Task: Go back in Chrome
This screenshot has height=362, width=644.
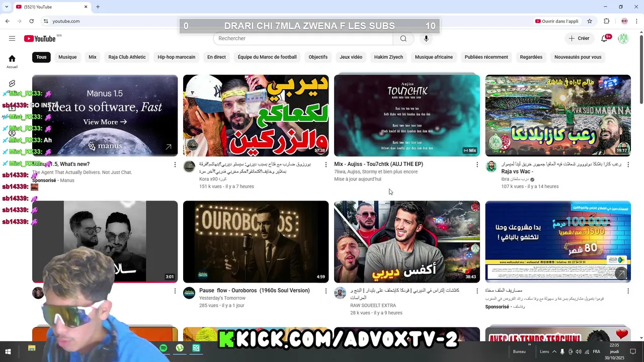Action: 7,21
